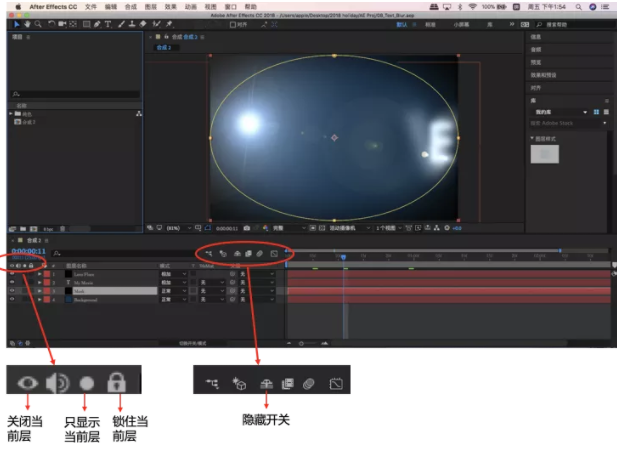
Task: Open the 动画 Animation menu
Action: (191, 7)
